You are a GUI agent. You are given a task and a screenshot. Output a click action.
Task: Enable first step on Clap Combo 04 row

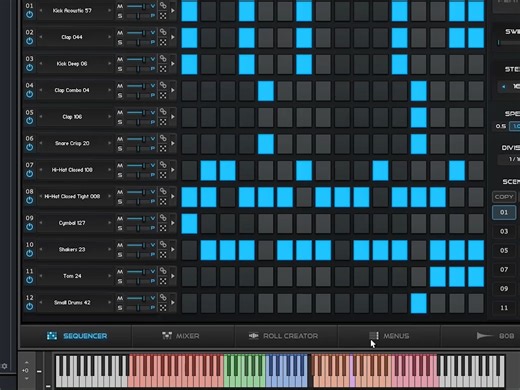tap(189, 90)
